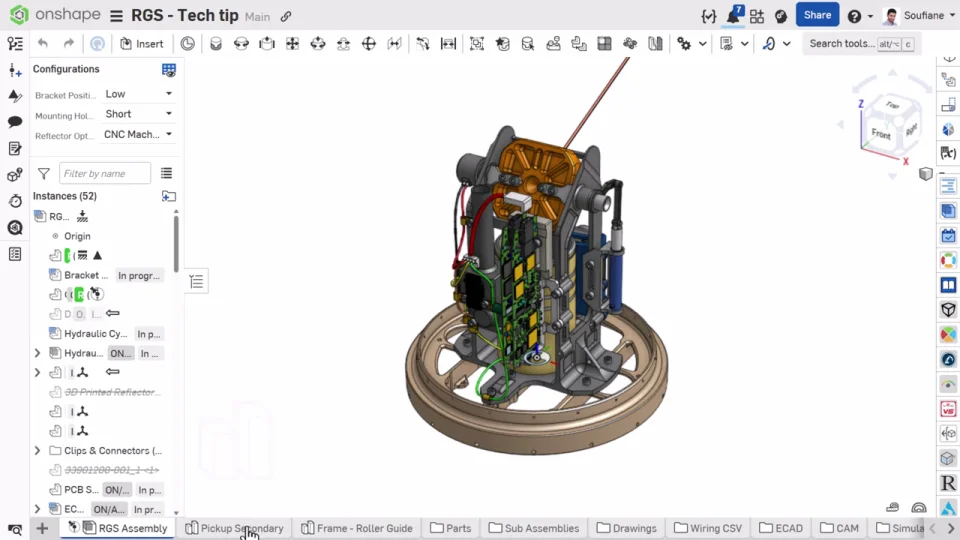Expand the Hydrau... subassembly row
The image size is (960, 540).
37,353
